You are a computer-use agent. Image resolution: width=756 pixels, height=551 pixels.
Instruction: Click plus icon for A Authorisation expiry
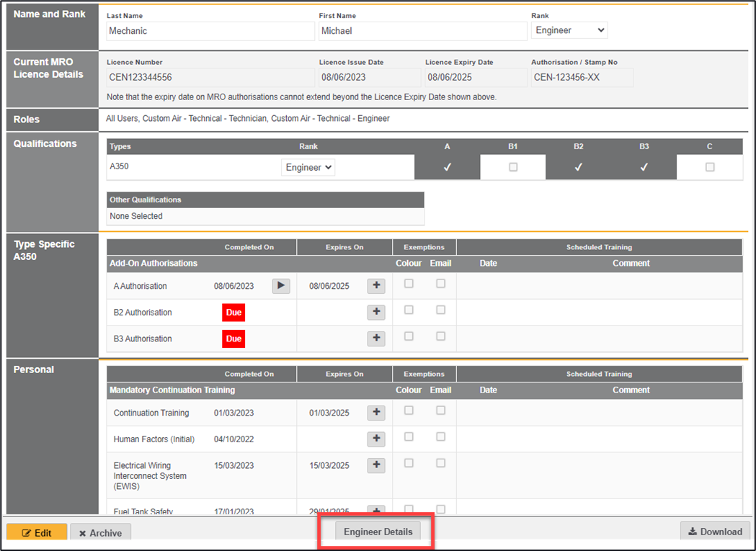[x=376, y=286]
